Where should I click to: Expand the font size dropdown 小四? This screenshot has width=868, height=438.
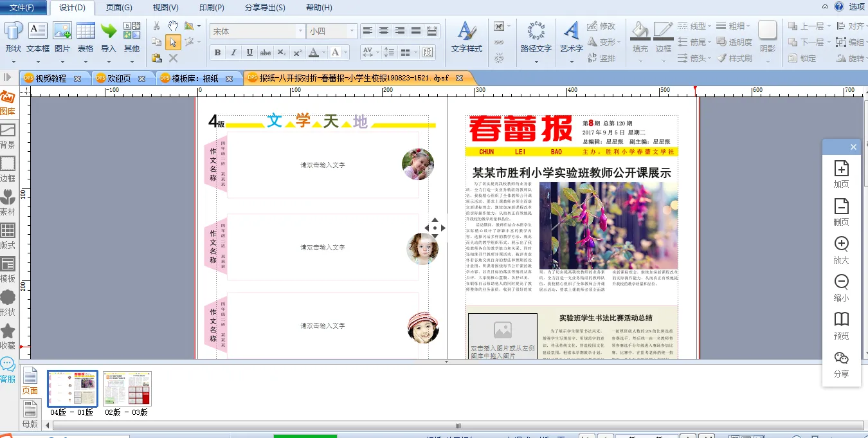pyautogui.click(x=351, y=31)
